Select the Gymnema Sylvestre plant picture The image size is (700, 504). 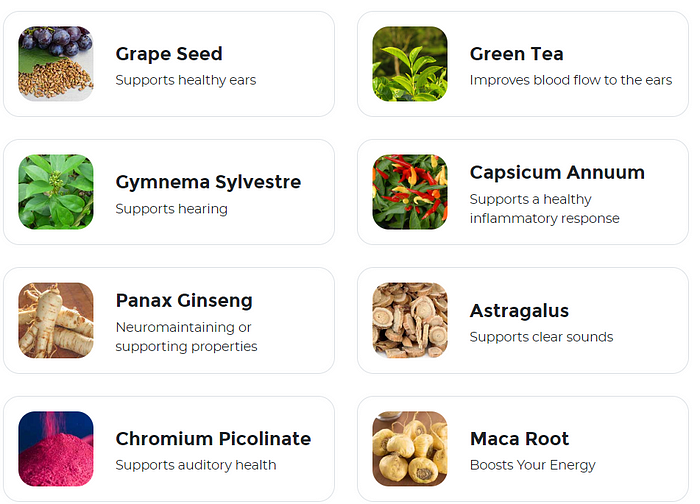point(56,192)
